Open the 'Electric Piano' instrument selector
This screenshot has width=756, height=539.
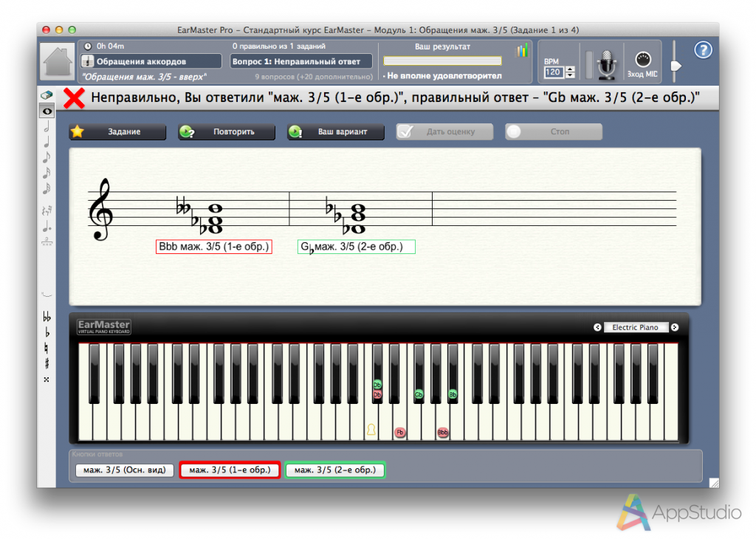[x=635, y=327]
